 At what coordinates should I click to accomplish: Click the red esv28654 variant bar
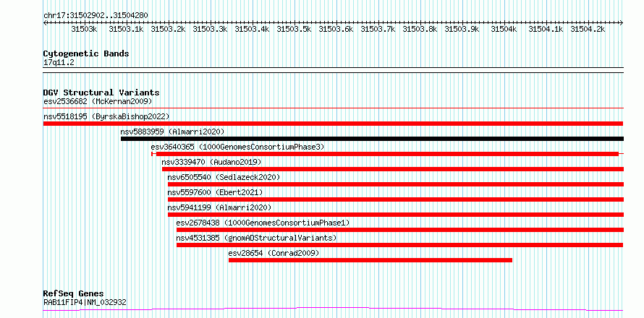coord(370,260)
